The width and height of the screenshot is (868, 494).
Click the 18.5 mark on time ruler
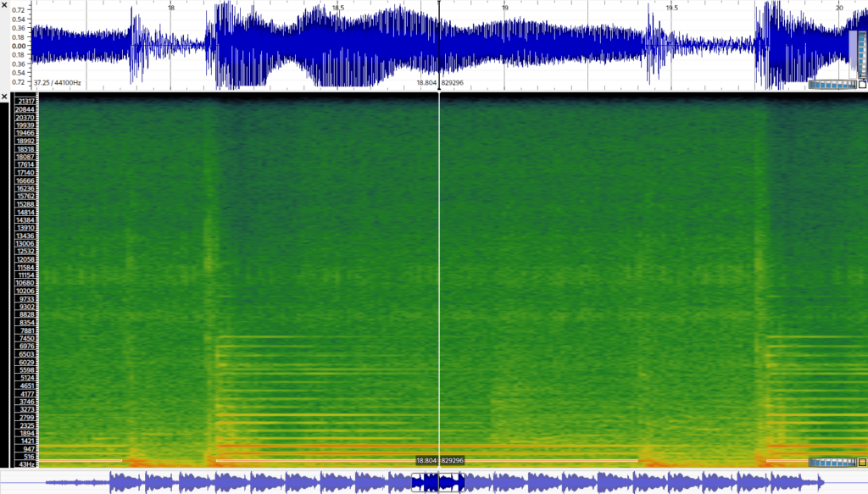click(x=338, y=8)
